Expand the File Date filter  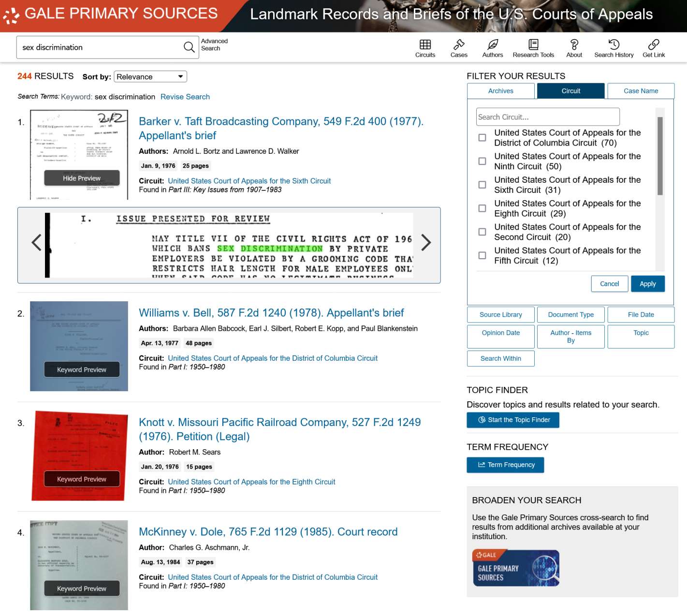(x=641, y=315)
